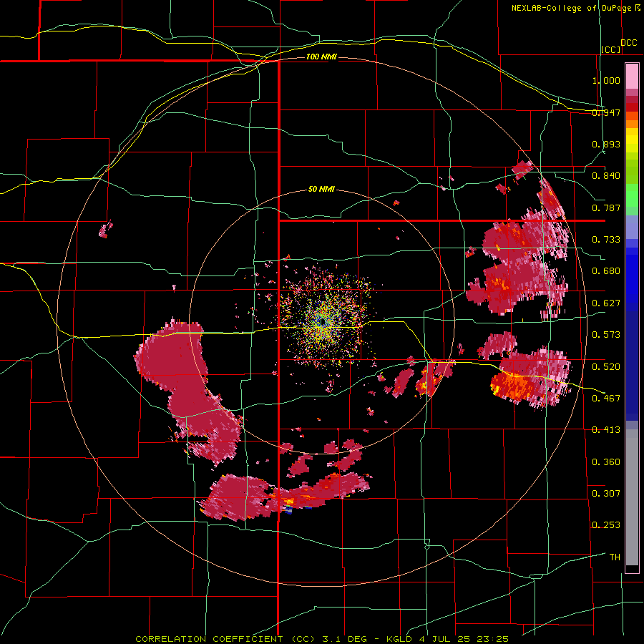644x644 pixels.
Task: Select the 0.520 color scale value
Action: pos(606,366)
